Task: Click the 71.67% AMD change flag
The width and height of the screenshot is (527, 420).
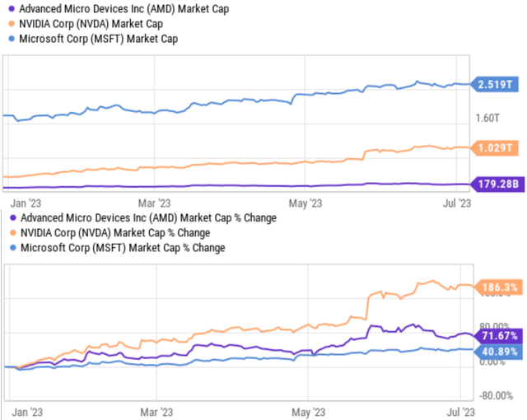Action: coord(495,337)
